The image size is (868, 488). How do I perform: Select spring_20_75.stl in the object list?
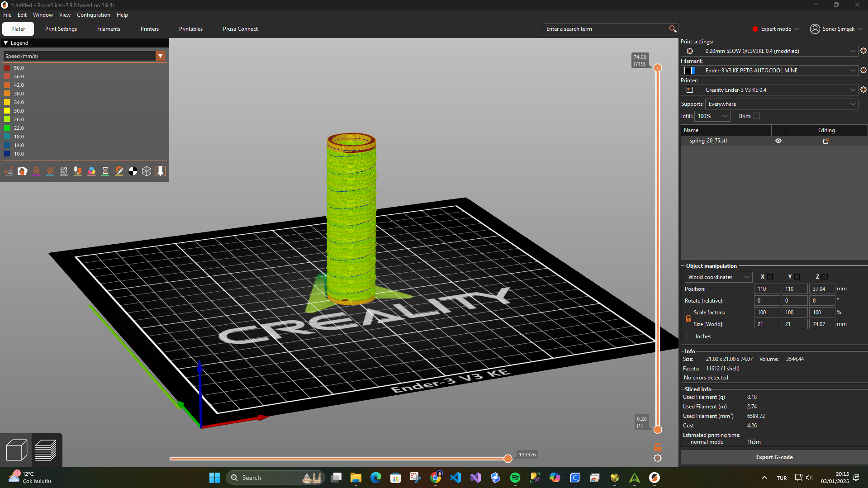(708, 141)
